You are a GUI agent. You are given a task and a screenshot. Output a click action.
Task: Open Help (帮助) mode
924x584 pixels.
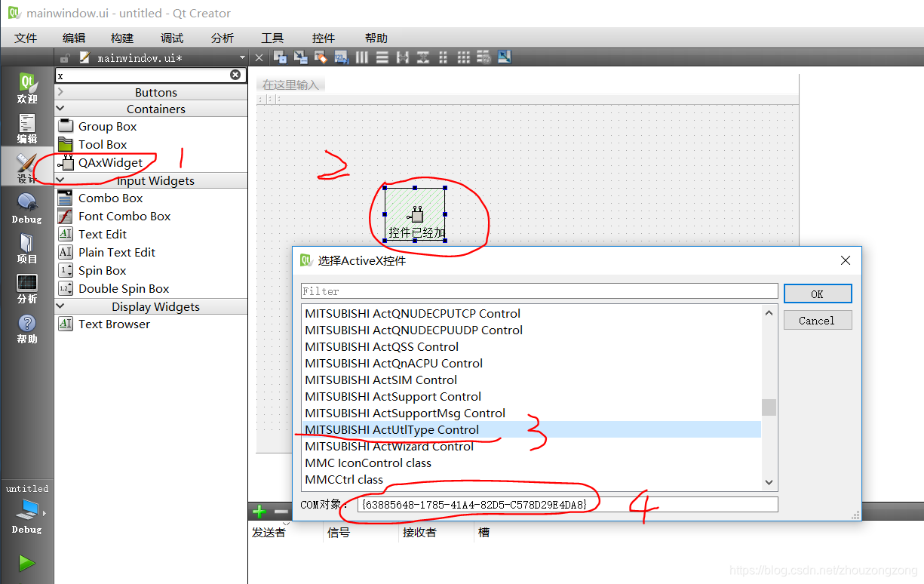[27, 328]
